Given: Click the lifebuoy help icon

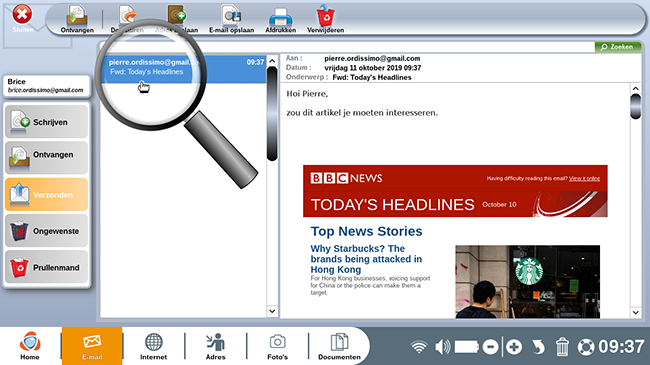Looking at the screenshot, I should pos(586,347).
